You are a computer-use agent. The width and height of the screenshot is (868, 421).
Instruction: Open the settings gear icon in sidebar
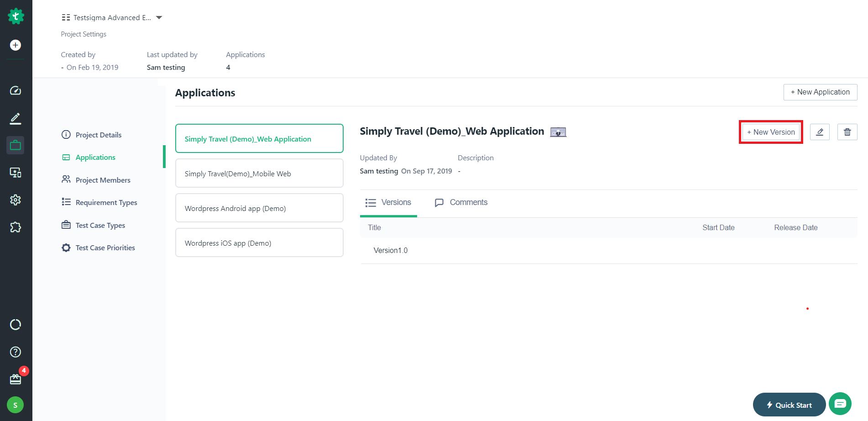[x=16, y=200]
